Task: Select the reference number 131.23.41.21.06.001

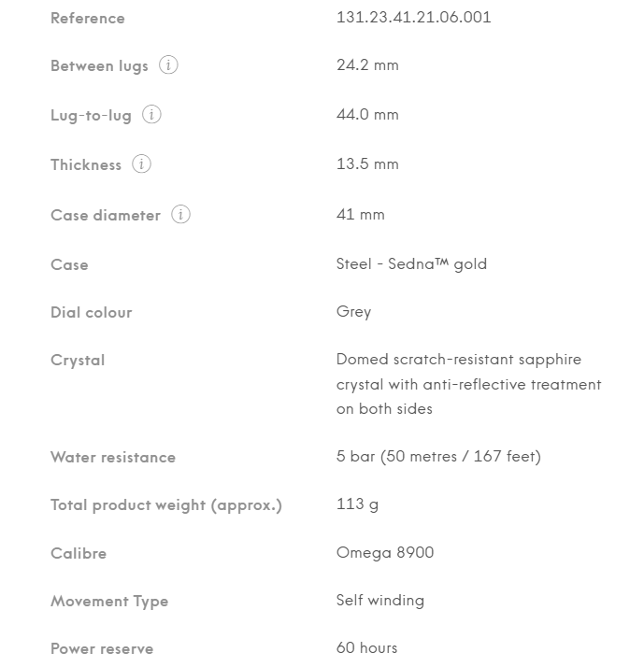Action: pos(413,18)
